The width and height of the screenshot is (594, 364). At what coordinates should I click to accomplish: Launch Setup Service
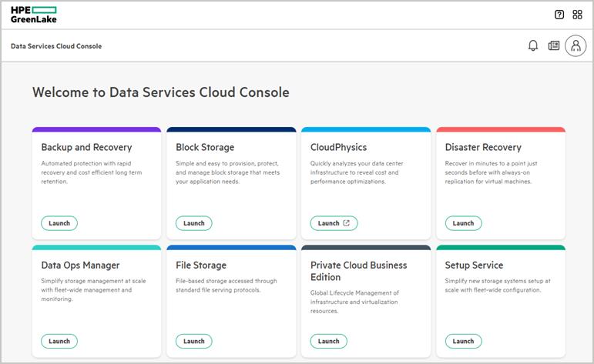[463, 341]
